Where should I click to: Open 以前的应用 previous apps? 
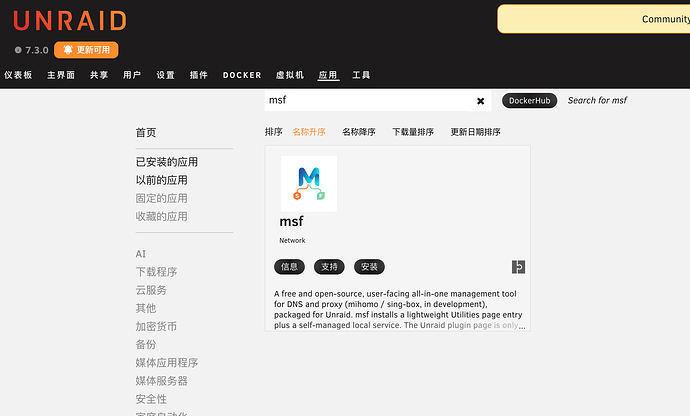coord(161,180)
